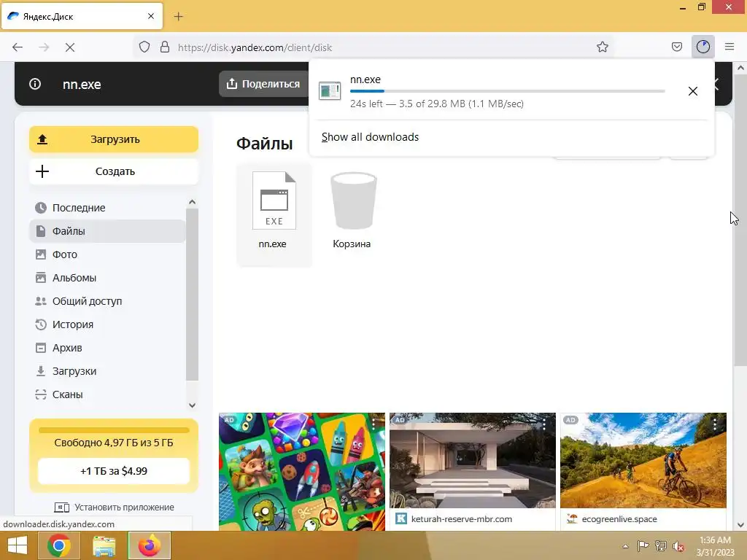Click the nn.exe file icon in downloads panel

[x=330, y=91]
